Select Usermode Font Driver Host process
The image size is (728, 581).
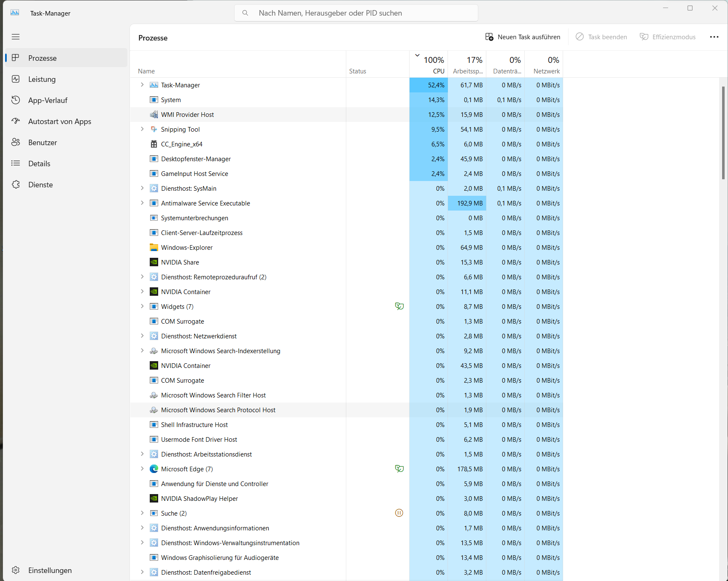(346, 439)
